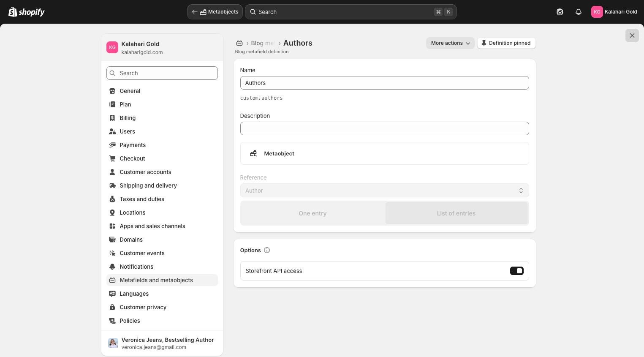Click the Options info icon
The width and height of the screenshot is (644, 357).
[x=267, y=250]
